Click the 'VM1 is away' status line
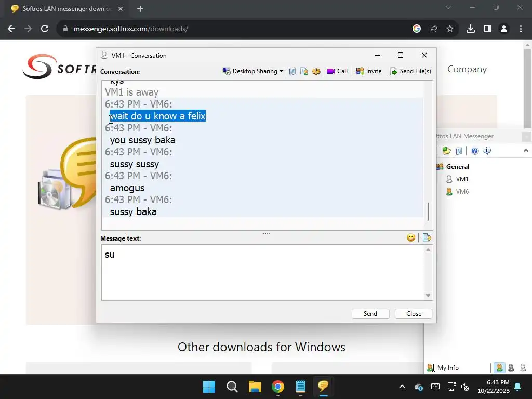Viewport: 532px width, 399px height. tap(131, 92)
